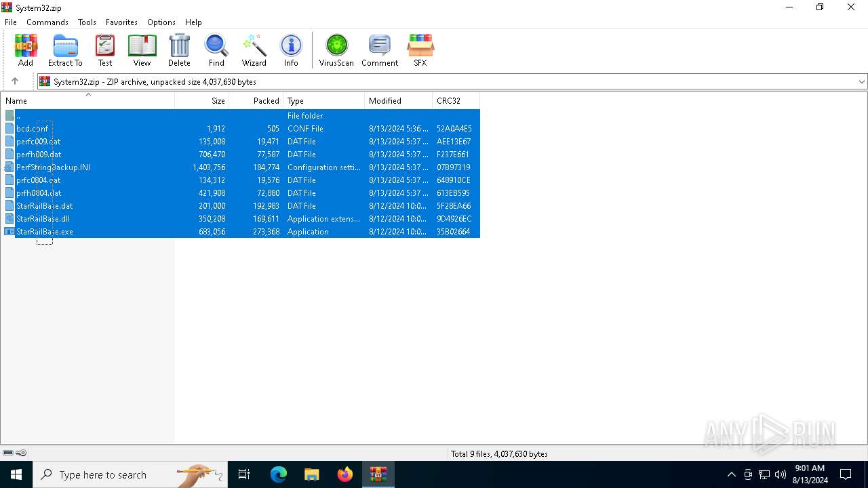Open the Commands menu
This screenshot has height=488, width=868.
pos(47,22)
